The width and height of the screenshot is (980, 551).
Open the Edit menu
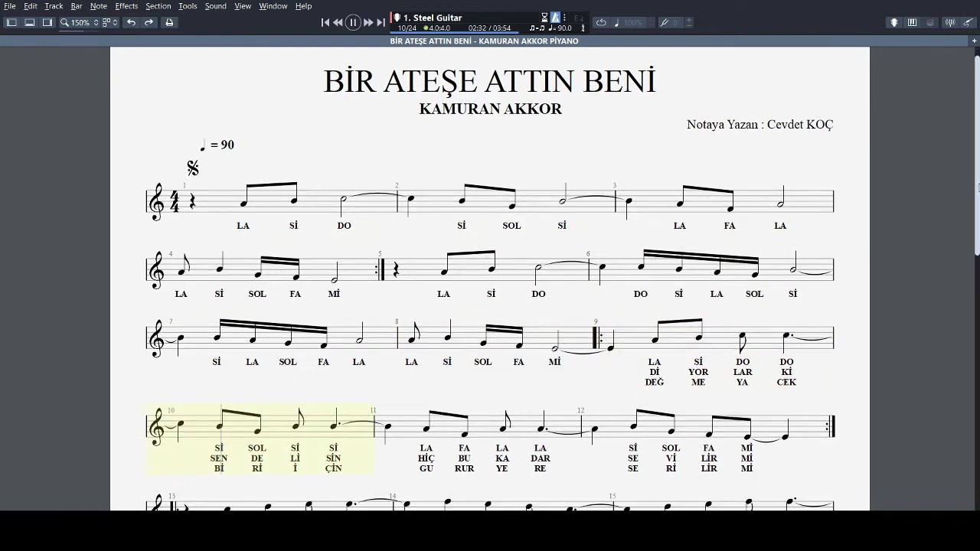[31, 6]
